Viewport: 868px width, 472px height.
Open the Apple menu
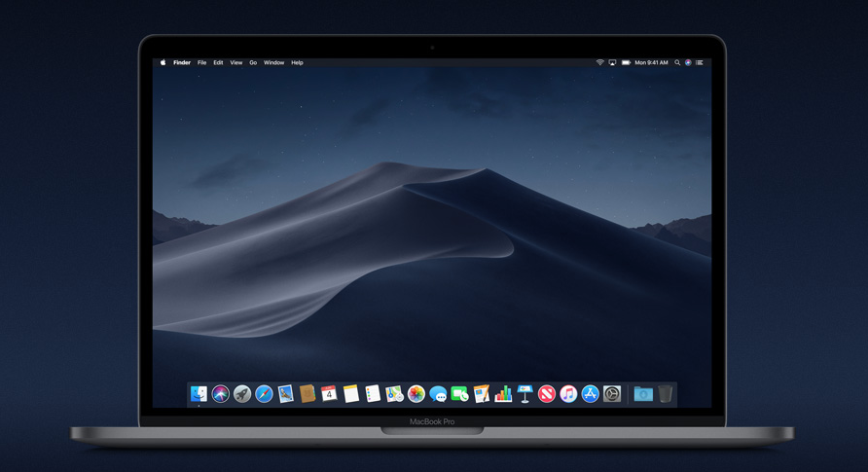coord(163,62)
